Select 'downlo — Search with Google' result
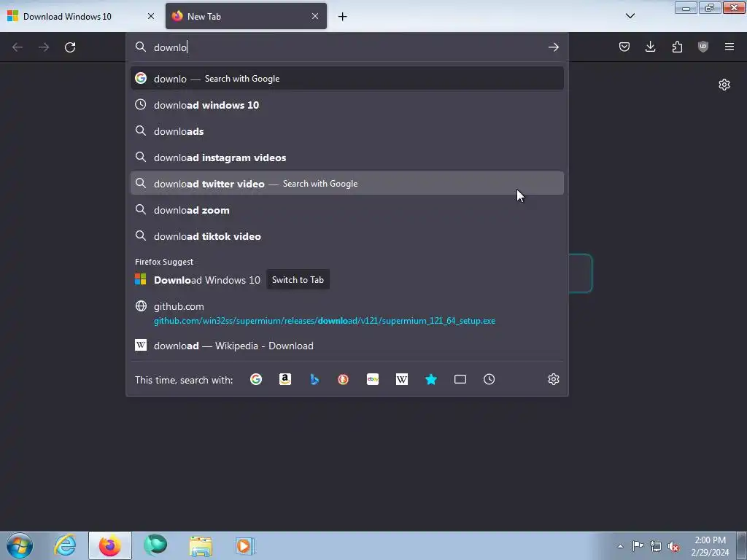This screenshot has width=747, height=560. pos(347,79)
